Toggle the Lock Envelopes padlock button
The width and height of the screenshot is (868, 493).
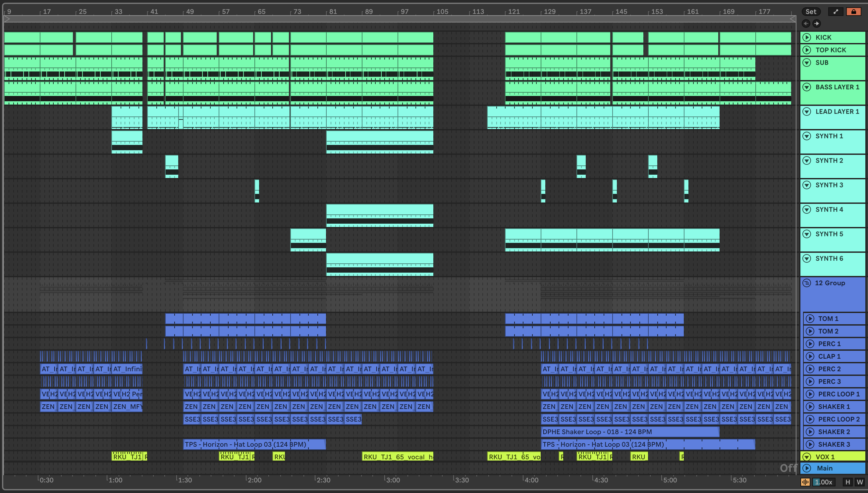pyautogui.click(x=853, y=12)
